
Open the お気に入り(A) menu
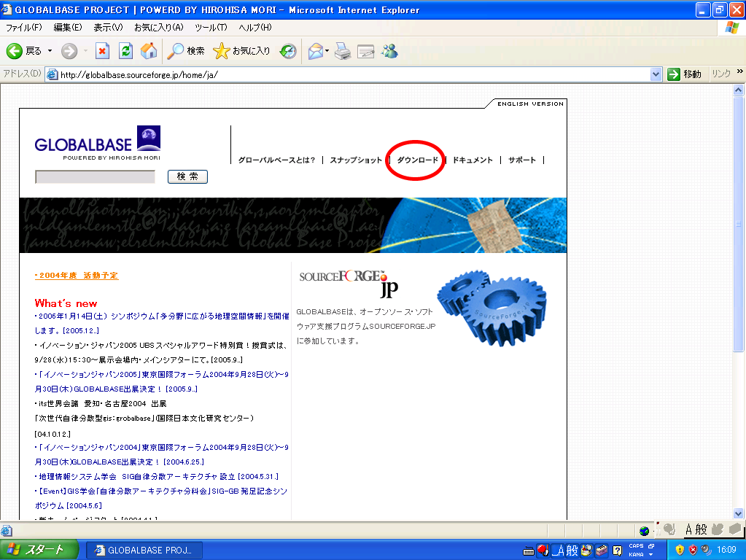tap(158, 28)
